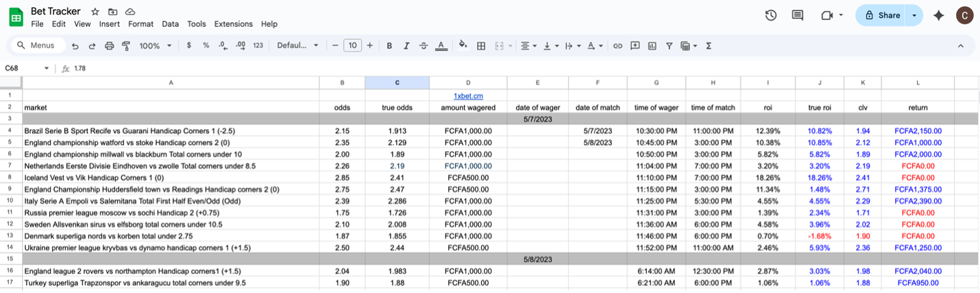The image size is (980, 293).
Task: Open text rotation dropdown
Action: [596, 46]
